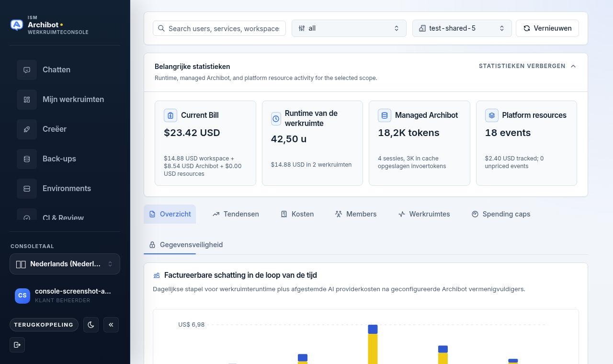Click the chart icon beside Factureerbare schatting
Screen dimensions: 613x364
[157, 275]
